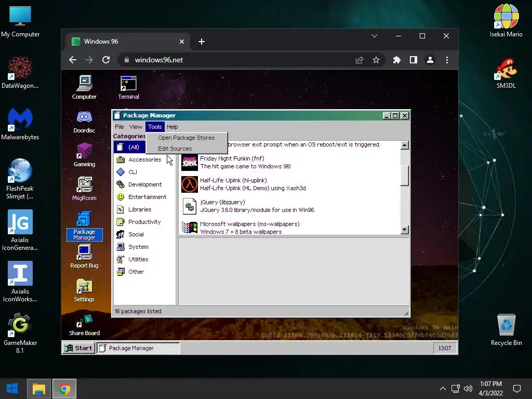
Task: Expand Chrome tab search chevron
Action: point(375,36)
